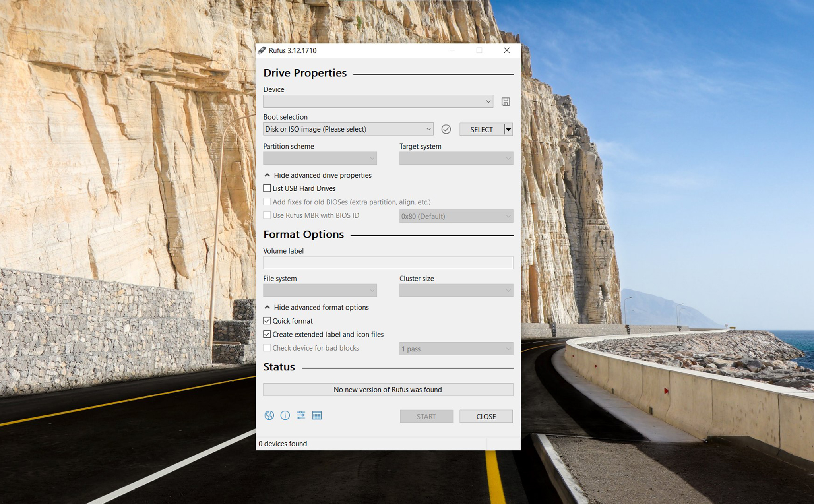Uncheck the Quick format checkbox
This screenshot has width=814, height=504.
click(x=267, y=321)
